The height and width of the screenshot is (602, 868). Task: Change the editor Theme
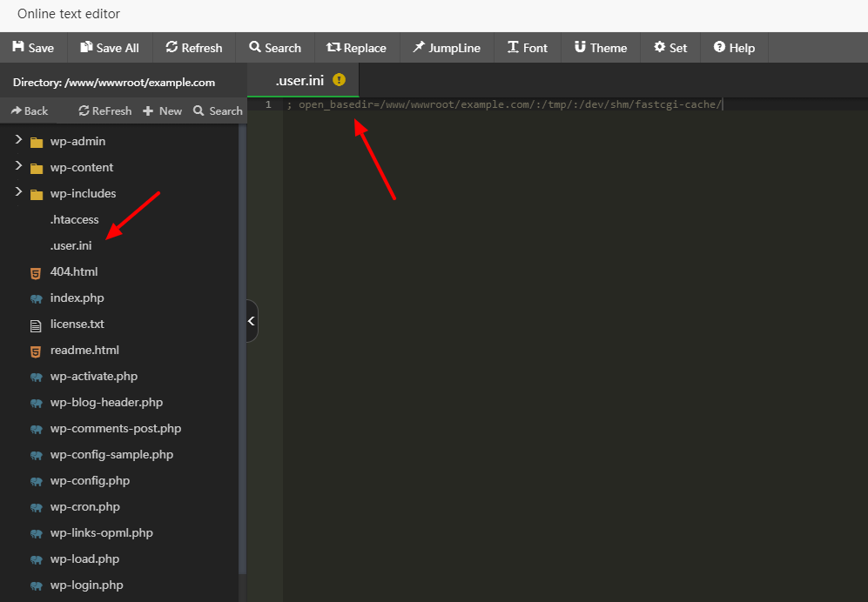coord(601,48)
